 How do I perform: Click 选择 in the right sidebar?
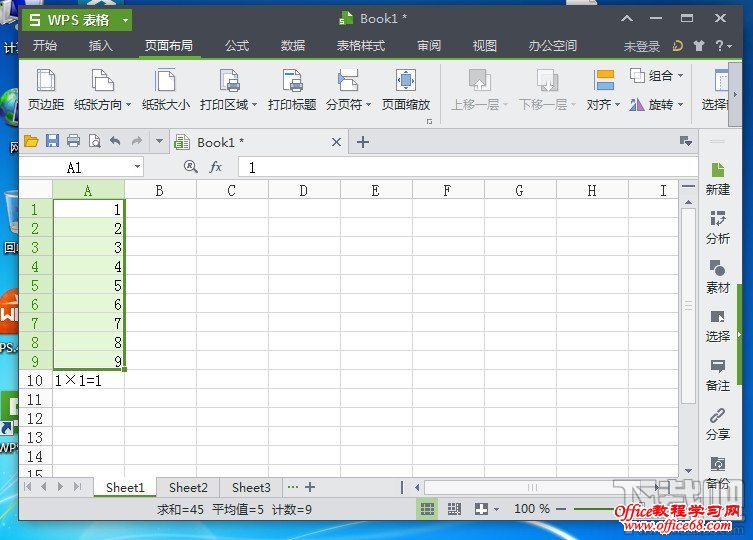(717, 326)
